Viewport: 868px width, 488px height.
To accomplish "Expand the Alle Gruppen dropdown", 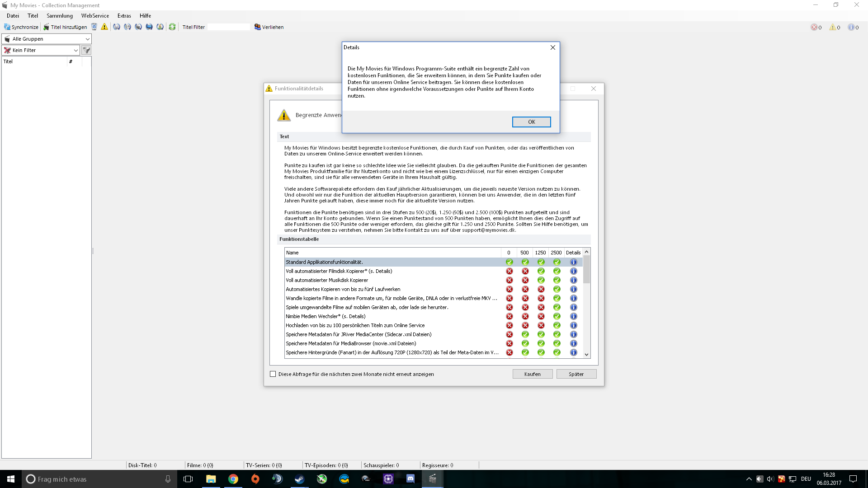I will [87, 39].
